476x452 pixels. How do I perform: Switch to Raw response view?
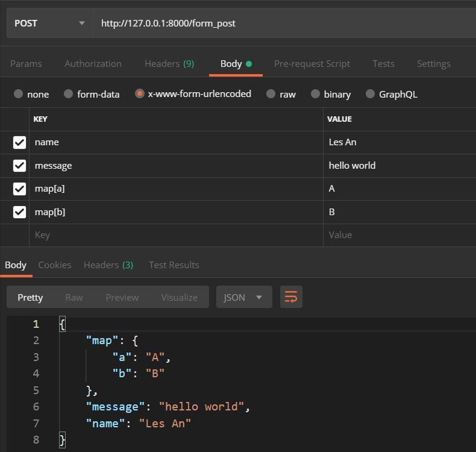pyautogui.click(x=74, y=298)
